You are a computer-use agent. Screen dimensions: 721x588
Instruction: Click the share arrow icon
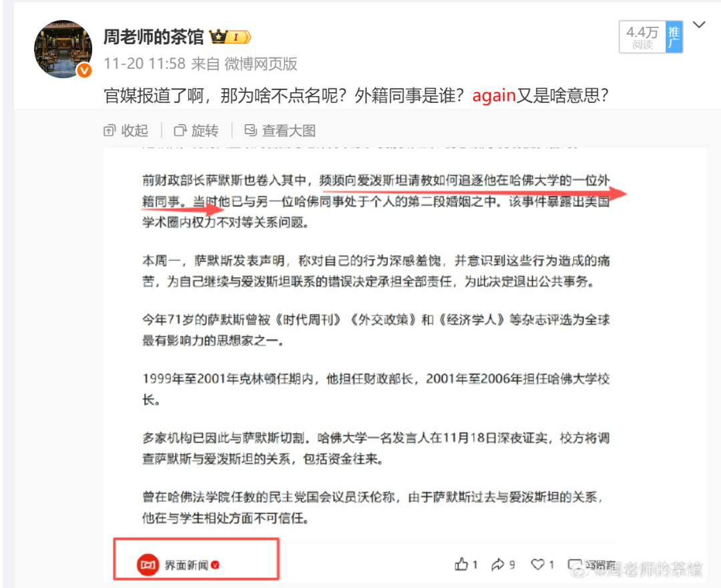pyautogui.click(x=498, y=564)
